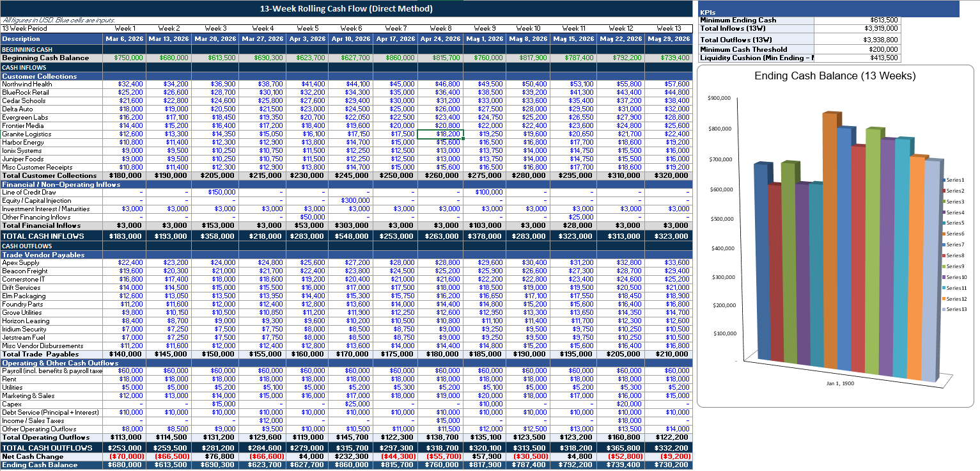Select Total Outflows (13W) value $3,938,800
The width and height of the screenshot is (980, 471).
[x=856, y=39]
